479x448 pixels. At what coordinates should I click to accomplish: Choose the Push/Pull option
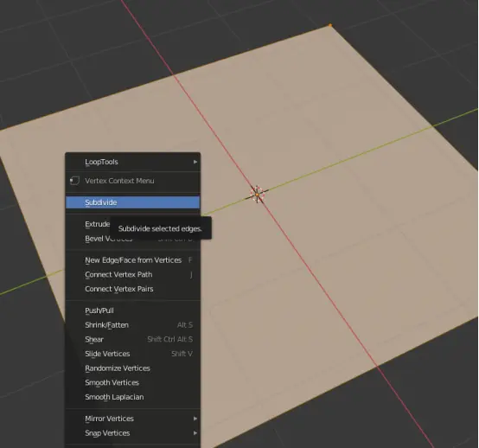tap(133, 310)
